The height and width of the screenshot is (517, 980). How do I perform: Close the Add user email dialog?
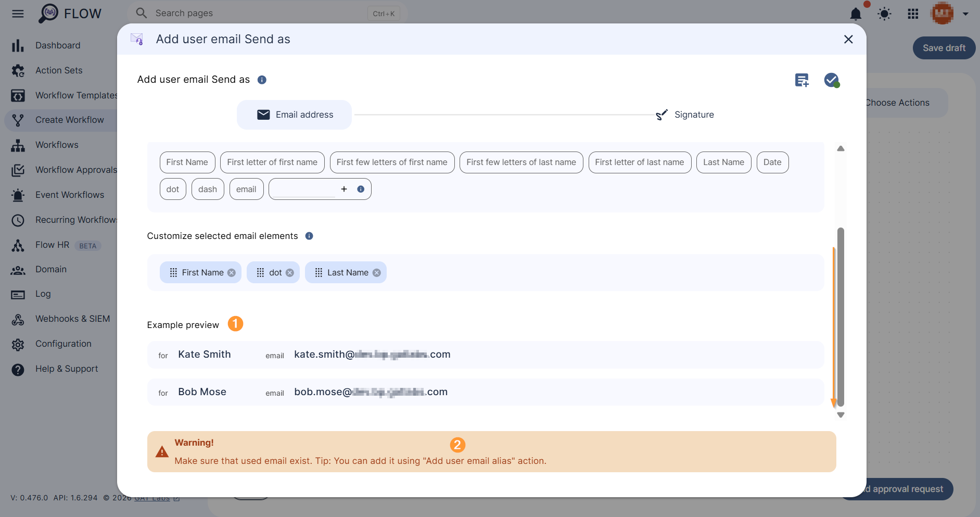tap(848, 39)
